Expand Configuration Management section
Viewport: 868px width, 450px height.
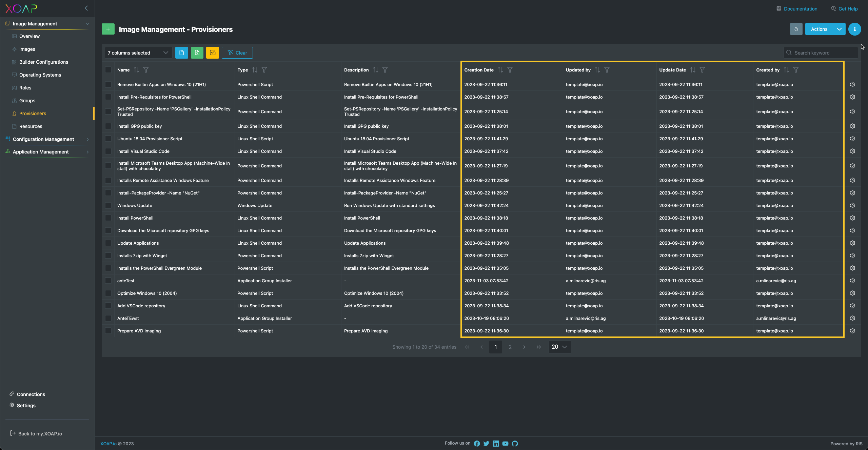point(87,139)
